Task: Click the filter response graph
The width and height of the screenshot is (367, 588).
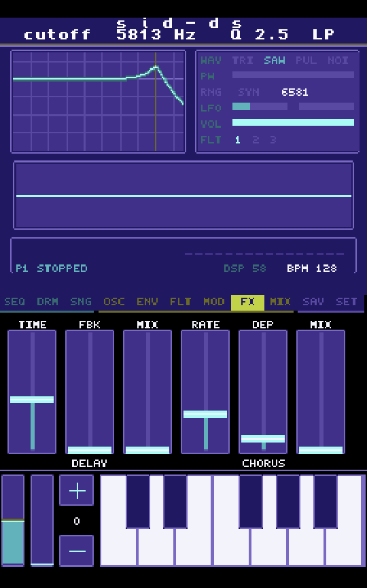Action: (99, 101)
